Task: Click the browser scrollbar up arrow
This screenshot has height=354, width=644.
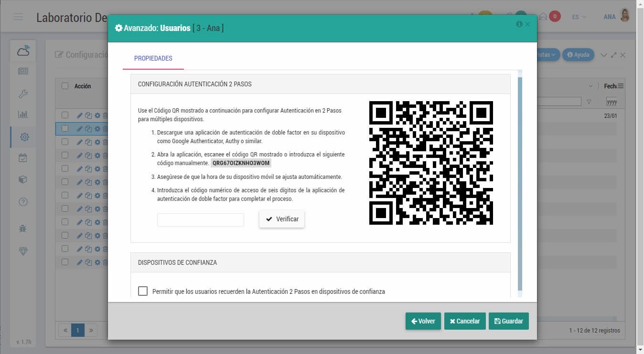Action: (640, 4)
